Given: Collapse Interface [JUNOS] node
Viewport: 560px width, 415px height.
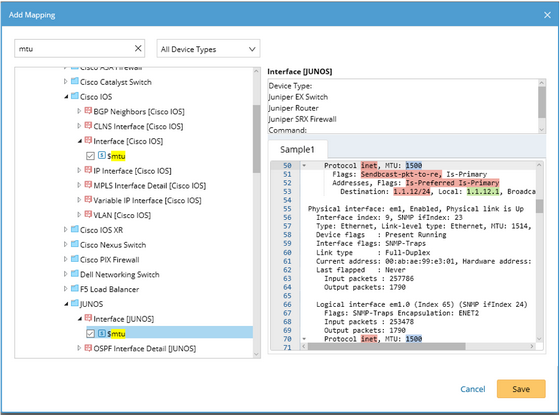Looking at the screenshot, I should (x=80, y=319).
